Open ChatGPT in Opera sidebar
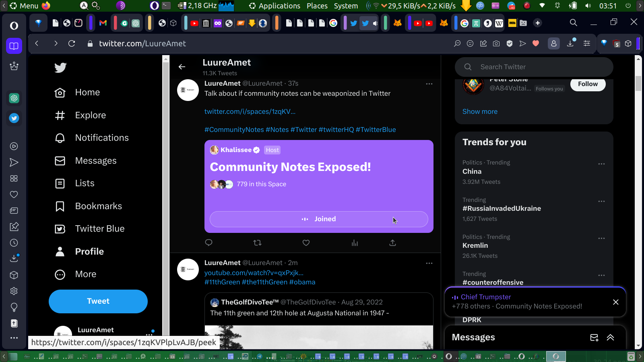Screen dimensions: 644x362 point(14,98)
